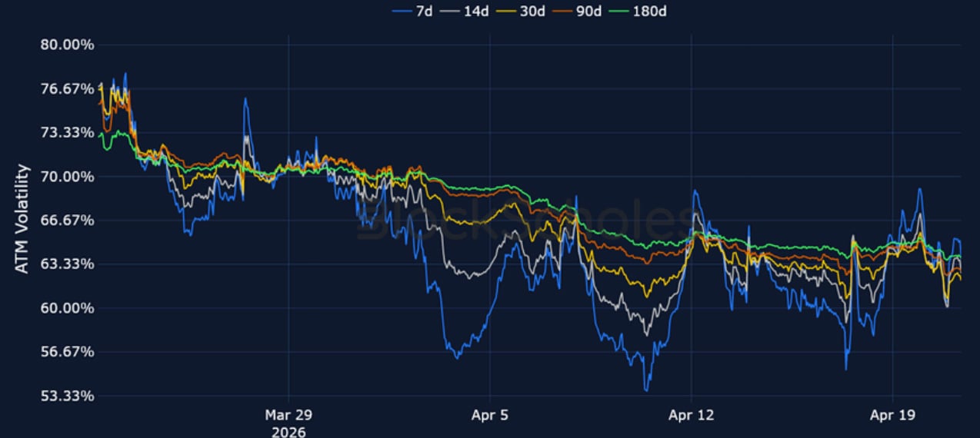Click the 53.33% y-axis label

coord(66,396)
